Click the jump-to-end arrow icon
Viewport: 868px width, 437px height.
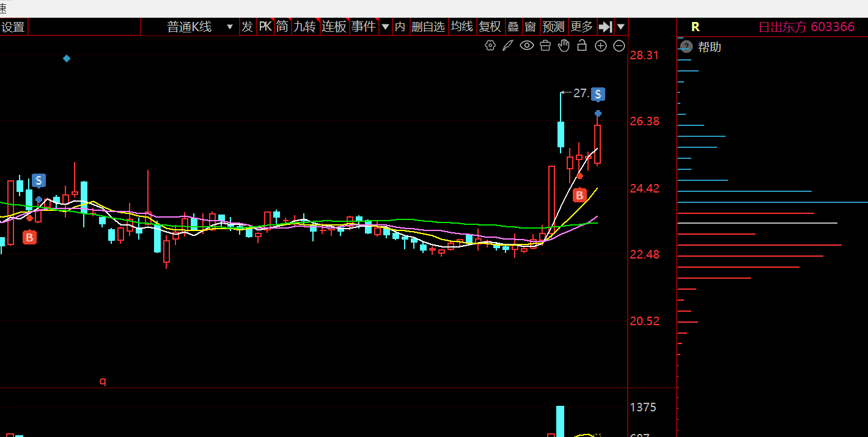coord(605,27)
